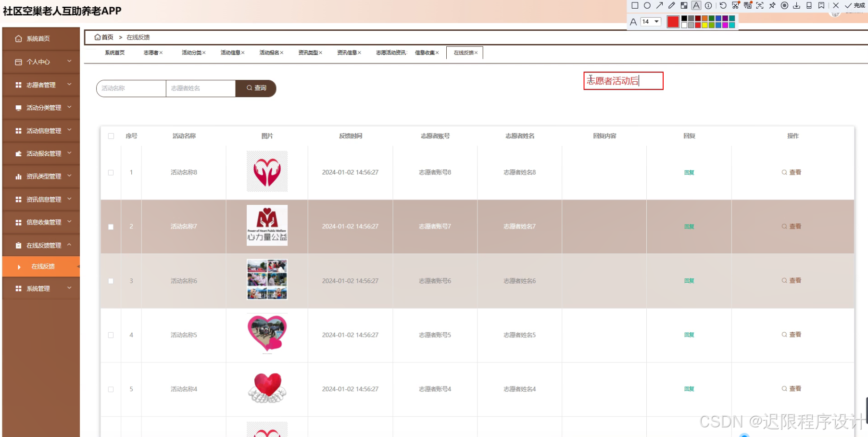This screenshot has width=868, height=437.
Task: Click the home icon in the breadcrumb
Action: [98, 37]
